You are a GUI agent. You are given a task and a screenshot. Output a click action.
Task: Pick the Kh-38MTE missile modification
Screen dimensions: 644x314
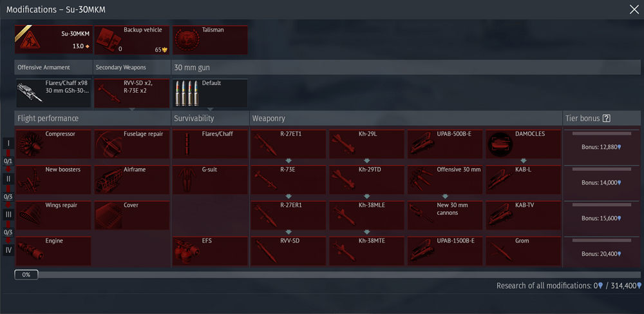point(366,251)
